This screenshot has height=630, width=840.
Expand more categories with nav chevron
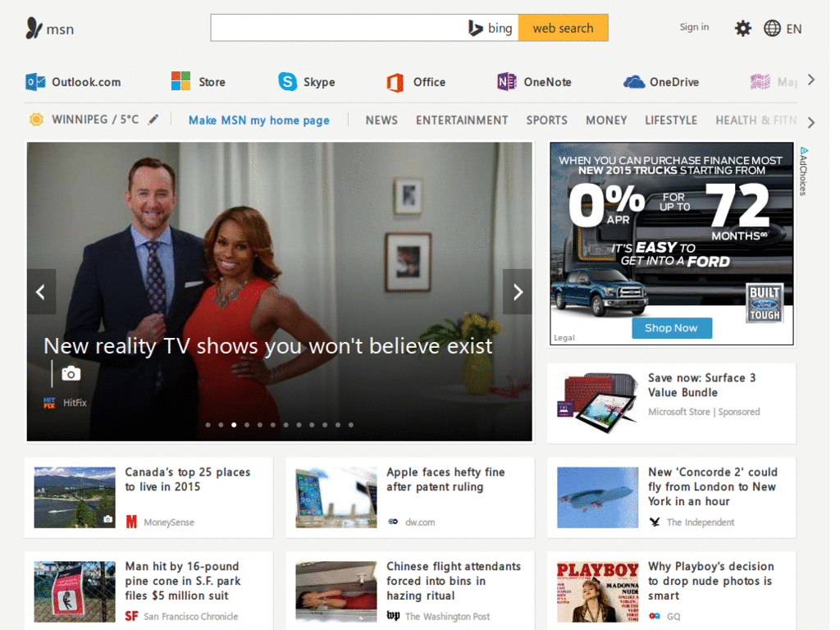pyautogui.click(x=811, y=123)
